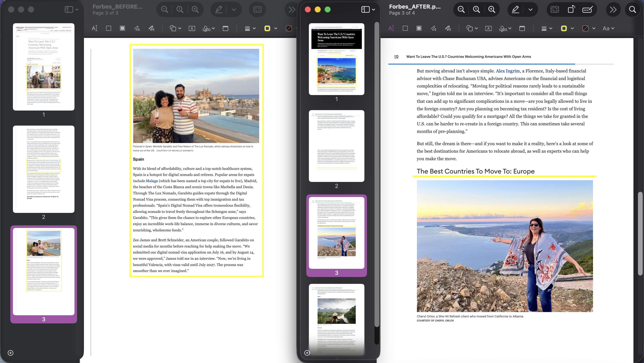Click add page button in Forbes_AFTER sidebar
The height and width of the screenshot is (363, 644).
(x=307, y=353)
